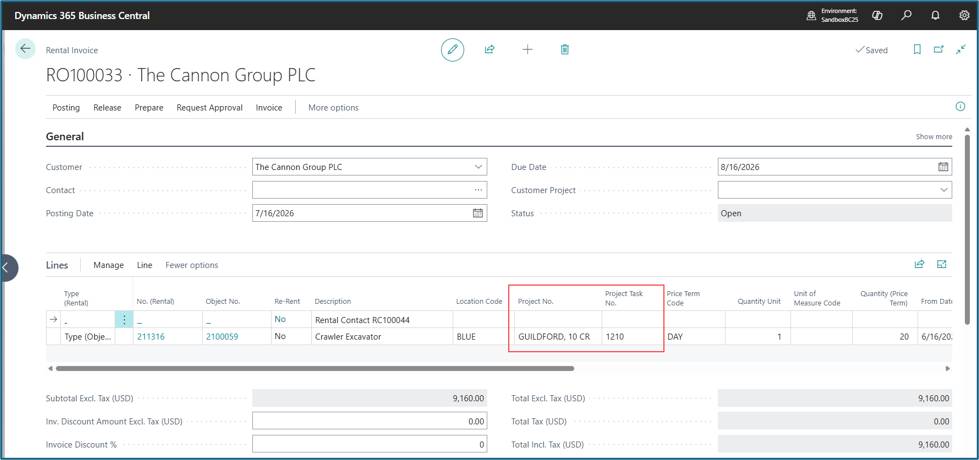
Task: Select the BLUE location code cell
Action: coord(482,336)
